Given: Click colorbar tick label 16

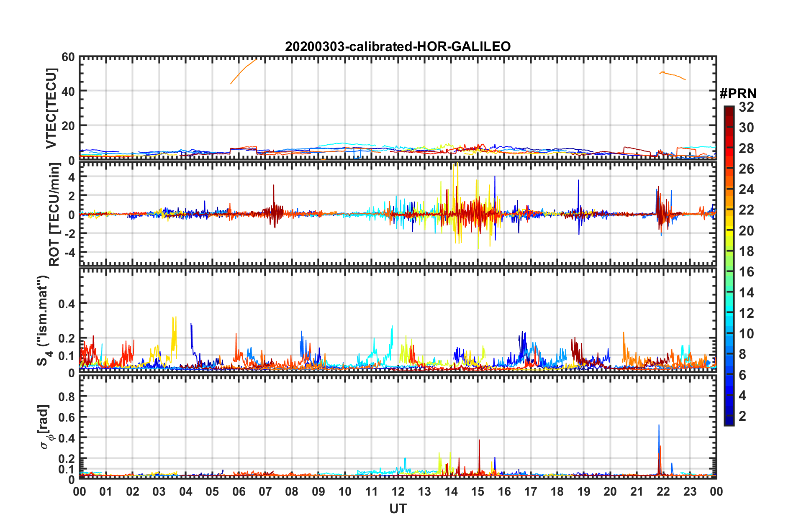Looking at the screenshot, I should coord(746,272).
